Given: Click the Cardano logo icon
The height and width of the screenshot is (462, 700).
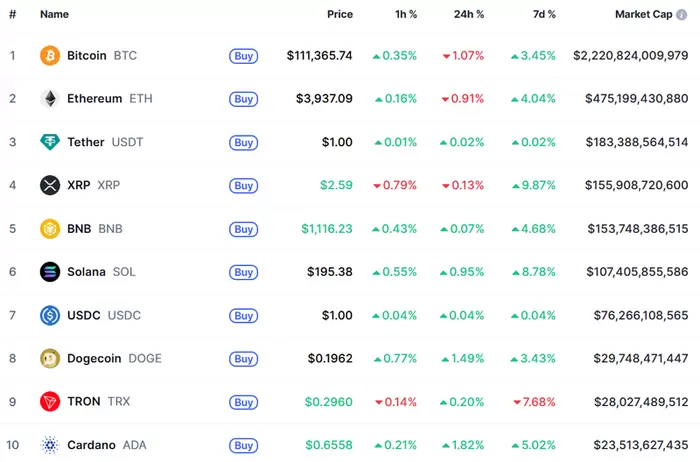Looking at the screenshot, I should pyautogui.click(x=50, y=445).
